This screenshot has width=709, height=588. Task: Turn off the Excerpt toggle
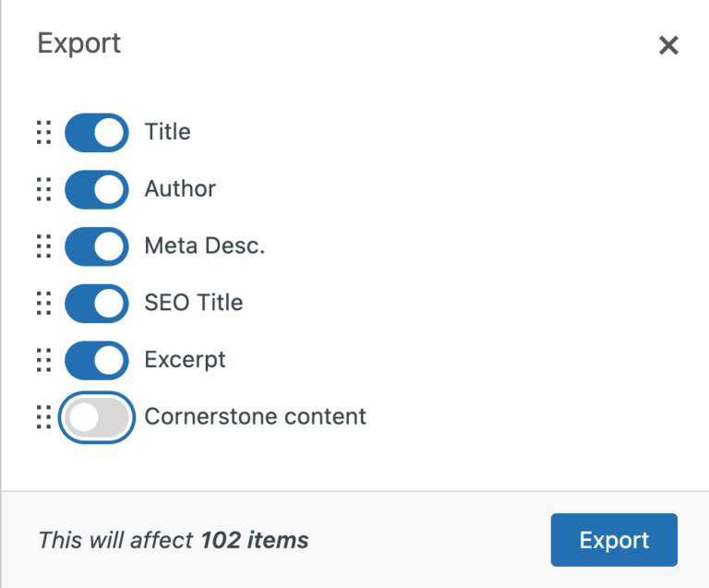pyautogui.click(x=96, y=360)
